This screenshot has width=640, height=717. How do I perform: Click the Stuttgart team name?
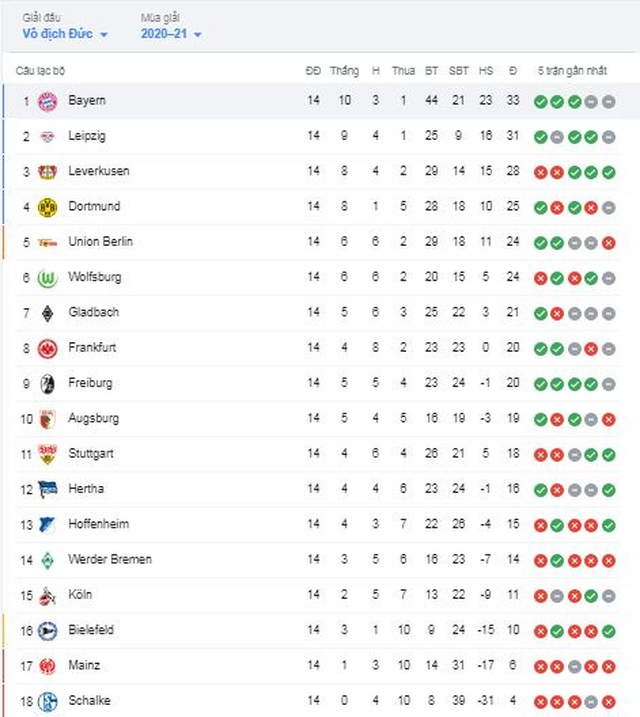click(x=91, y=454)
